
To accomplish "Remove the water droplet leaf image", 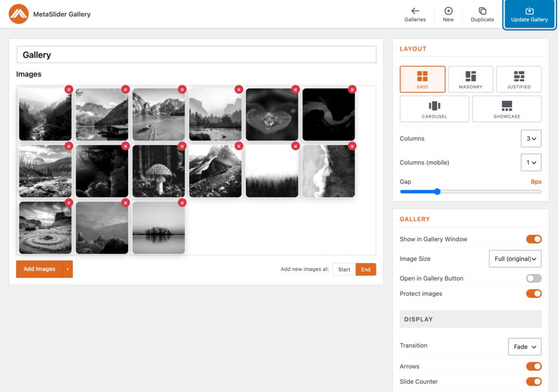I will 295,90.
